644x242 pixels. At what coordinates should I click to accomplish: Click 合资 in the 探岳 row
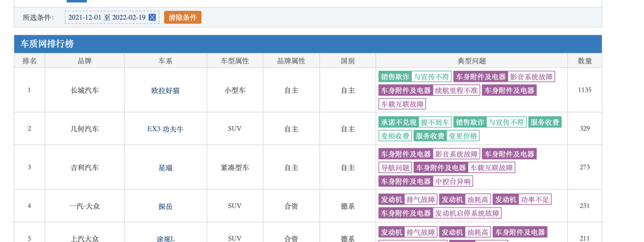click(291, 206)
